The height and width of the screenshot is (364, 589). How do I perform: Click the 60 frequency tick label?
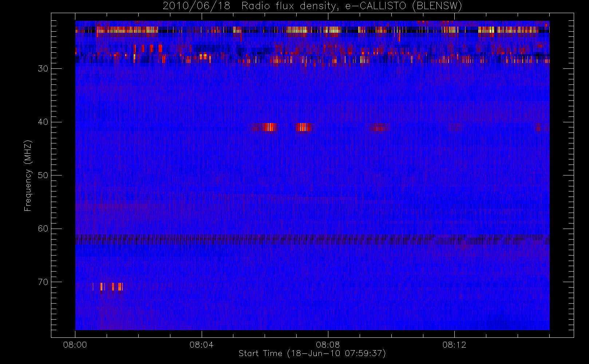coord(43,229)
